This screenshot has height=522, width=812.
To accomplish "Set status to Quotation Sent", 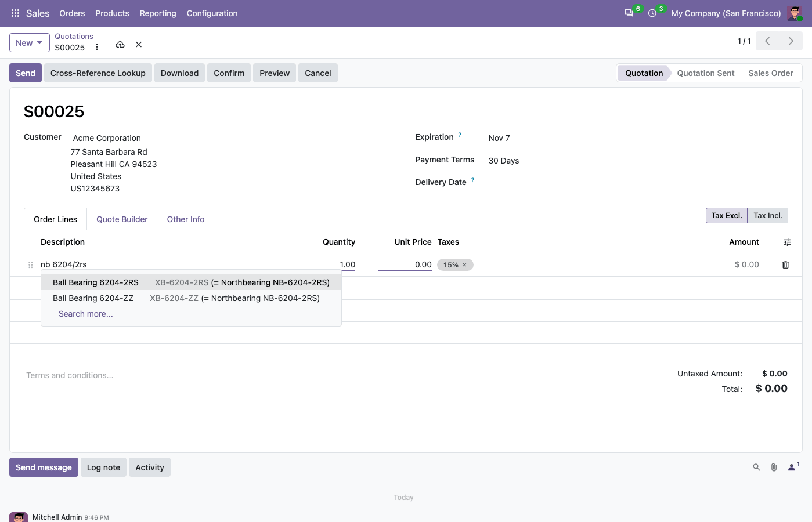I will 706,73.
